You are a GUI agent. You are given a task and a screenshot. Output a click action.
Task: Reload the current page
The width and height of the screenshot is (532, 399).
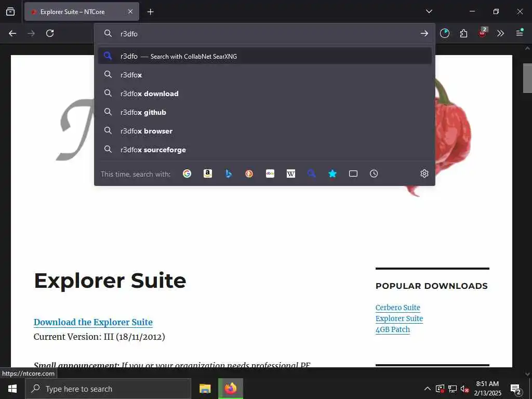coord(50,33)
